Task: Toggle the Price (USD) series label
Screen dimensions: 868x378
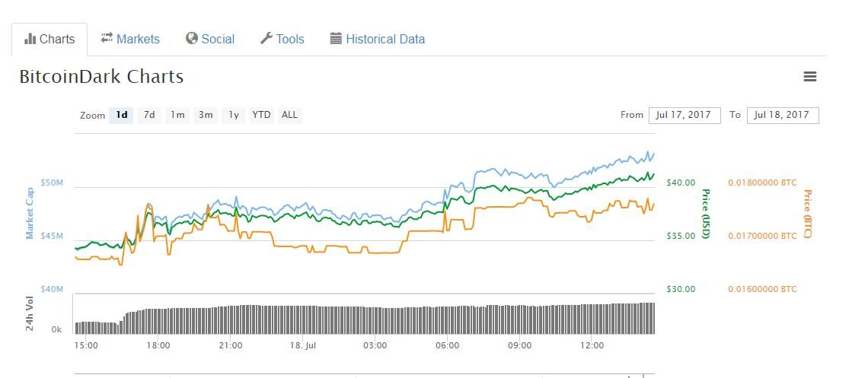Action: (x=705, y=213)
